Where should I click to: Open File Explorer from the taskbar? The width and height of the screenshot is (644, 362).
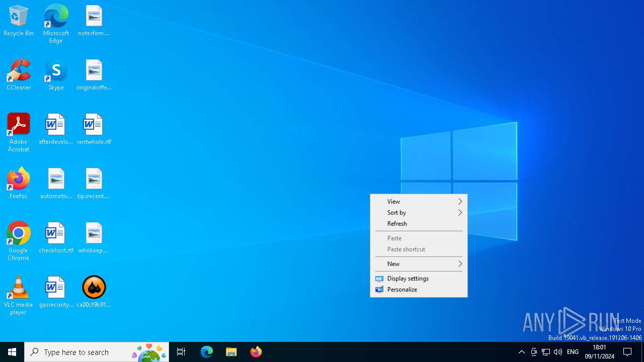(x=231, y=352)
